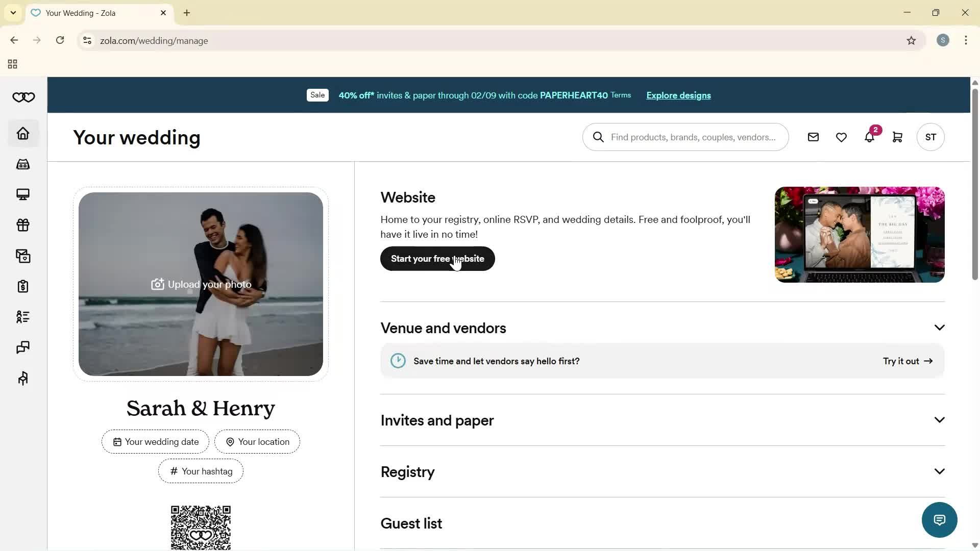Click the registry gift icon
This screenshot has height=551, width=980.
coord(23,225)
